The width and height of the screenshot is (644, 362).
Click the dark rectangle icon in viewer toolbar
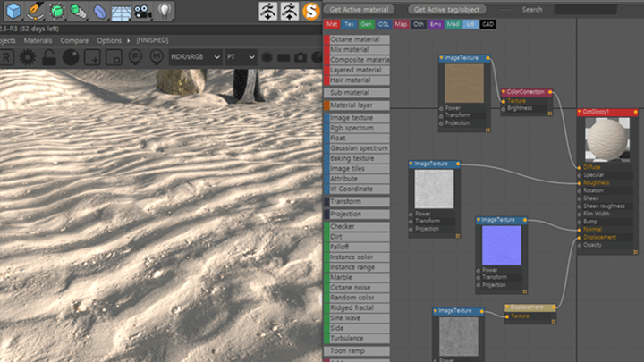pyautogui.click(x=284, y=57)
